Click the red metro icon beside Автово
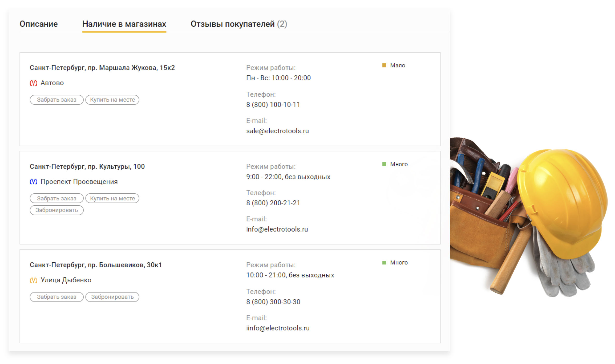The image size is (615, 364). (33, 83)
